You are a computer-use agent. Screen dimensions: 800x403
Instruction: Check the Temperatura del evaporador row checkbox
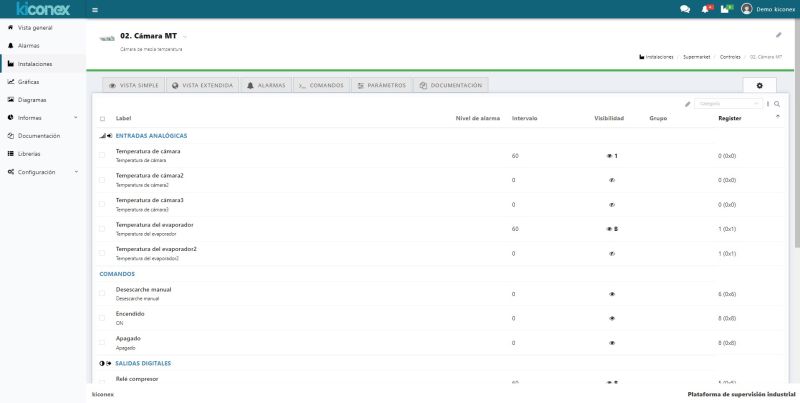(102, 229)
